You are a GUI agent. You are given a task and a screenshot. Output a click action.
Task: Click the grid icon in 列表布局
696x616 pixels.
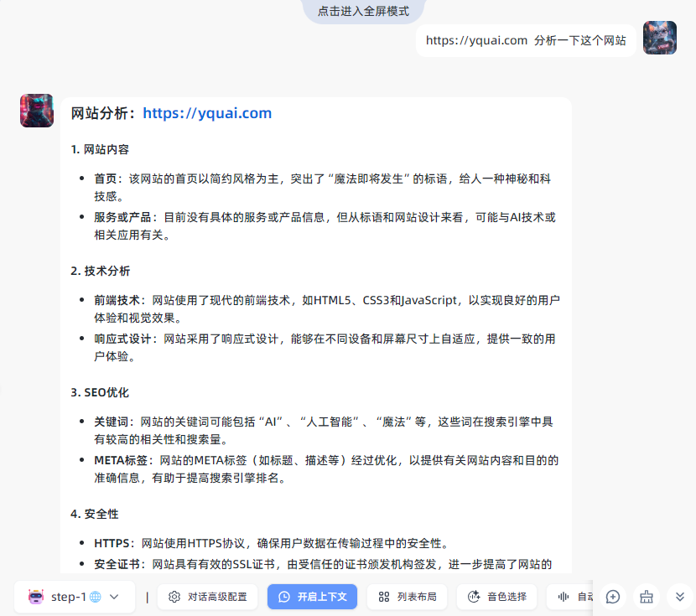coord(384,597)
